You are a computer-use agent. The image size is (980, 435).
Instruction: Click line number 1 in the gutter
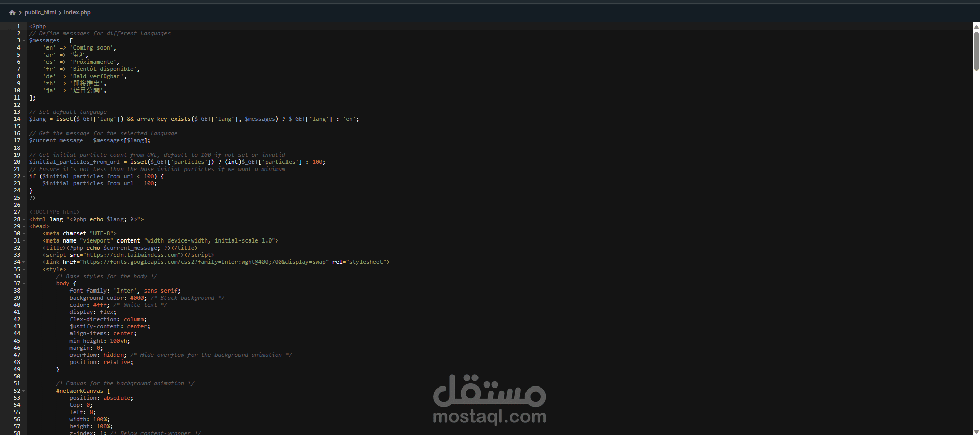coord(19,26)
